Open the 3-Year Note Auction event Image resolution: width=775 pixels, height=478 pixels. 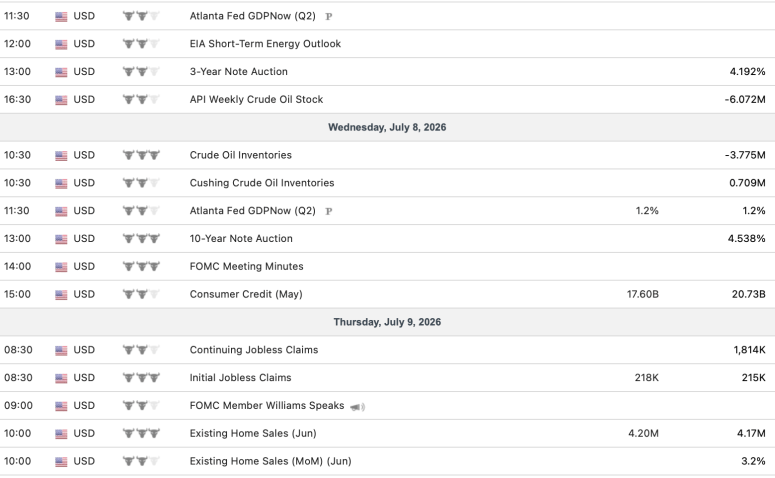click(x=239, y=72)
